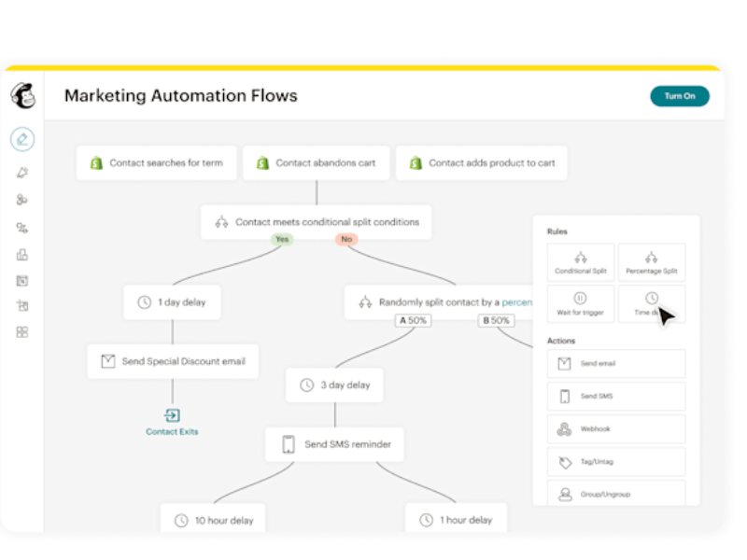Select the Create pencil icon in the sidebar

pos(22,140)
